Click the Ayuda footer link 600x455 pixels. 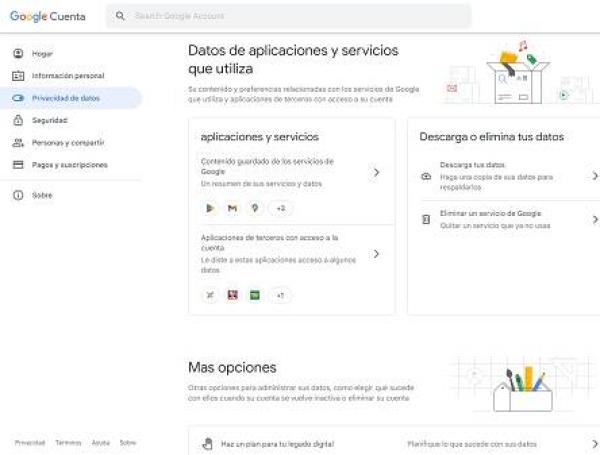coord(101,443)
